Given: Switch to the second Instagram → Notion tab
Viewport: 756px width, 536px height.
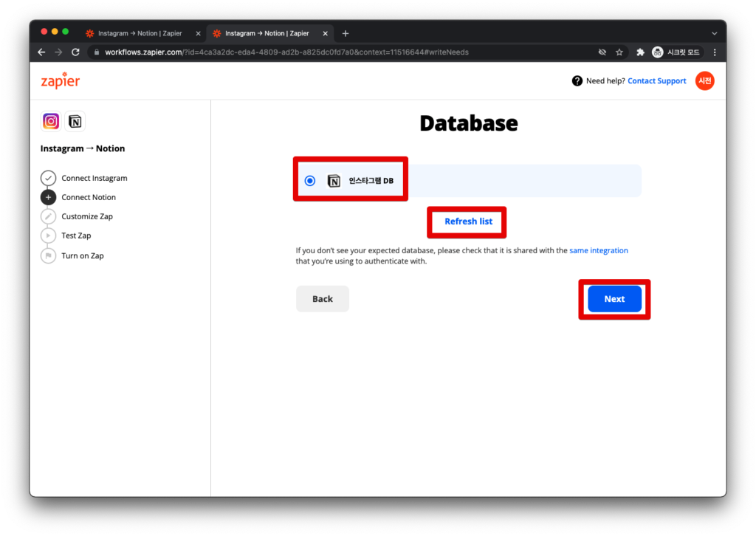Looking at the screenshot, I should tap(267, 33).
